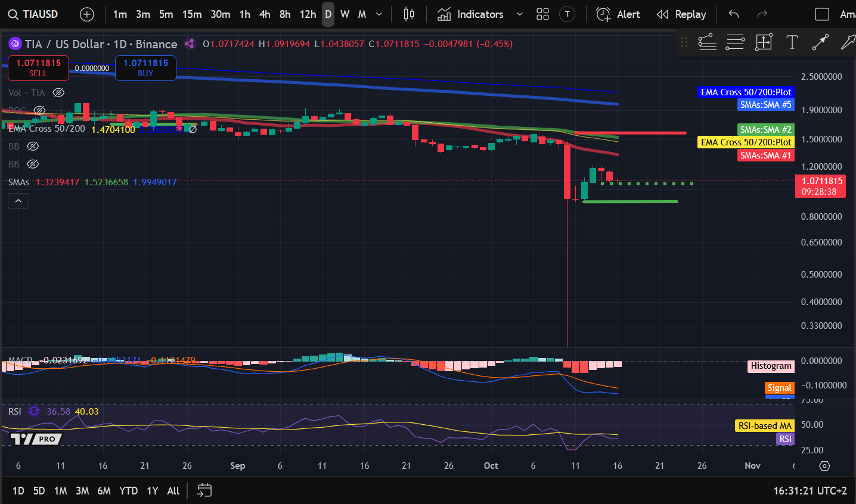The width and height of the screenshot is (856, 504).
Task: Toggle the eye icon on the first BB indicator
Action: (x=33, y=146)
